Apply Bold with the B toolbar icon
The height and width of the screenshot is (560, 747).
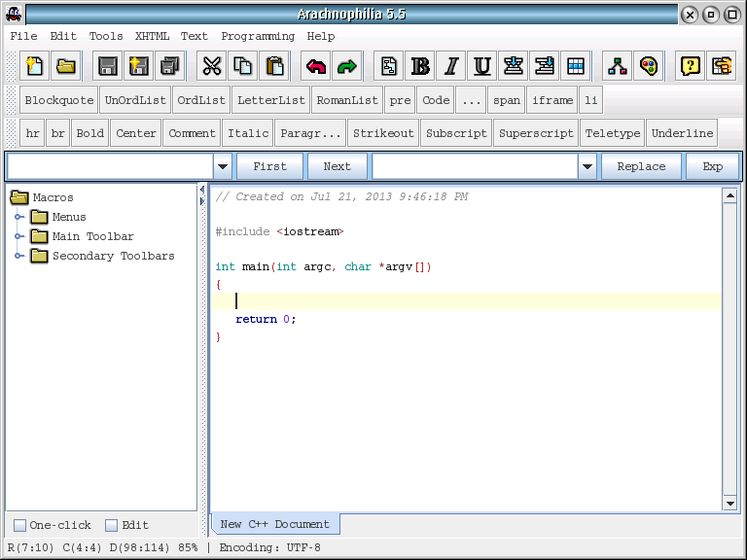tap(420, 66)
